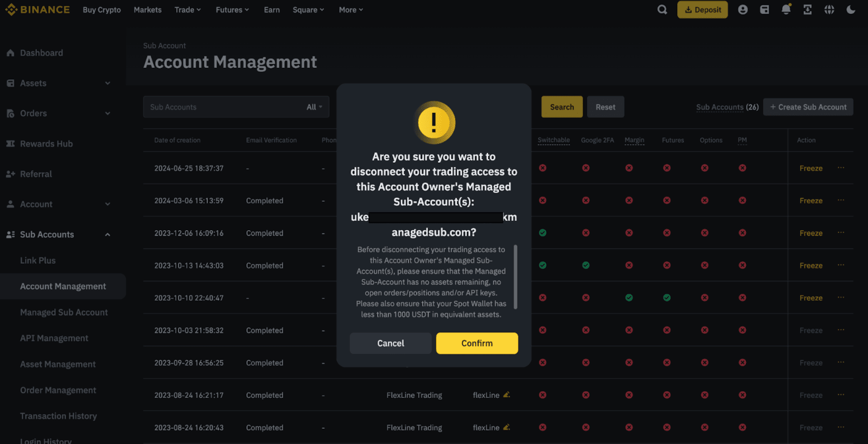Confirm disconnecting the managed sub-account
Viewport: 868px width, 444px height.
point(477,344)
